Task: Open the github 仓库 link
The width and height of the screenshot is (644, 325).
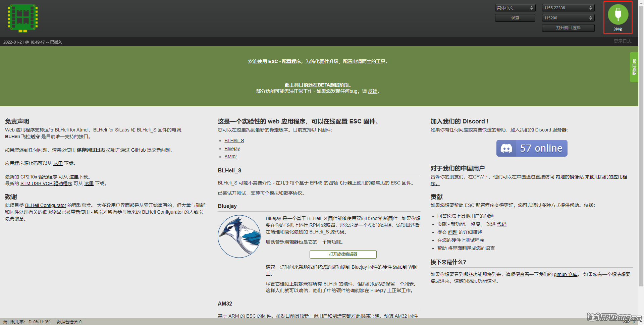Action: click(566, 274)
